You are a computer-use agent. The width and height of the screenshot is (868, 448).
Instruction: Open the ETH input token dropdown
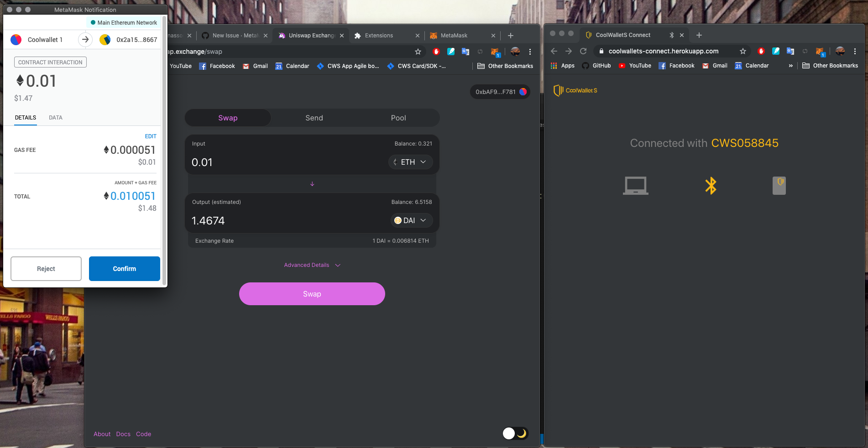410,162
